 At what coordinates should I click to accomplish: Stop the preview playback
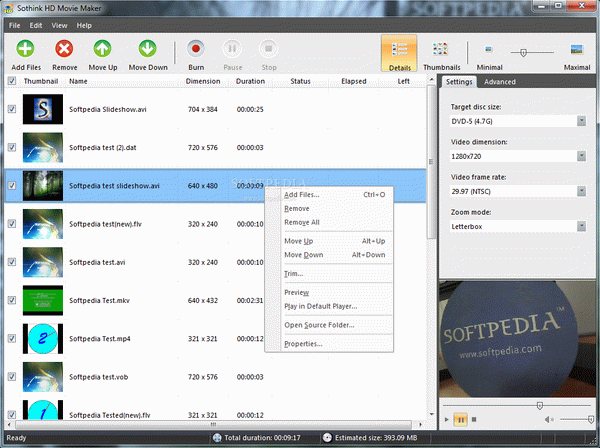[x=474, y=420]
